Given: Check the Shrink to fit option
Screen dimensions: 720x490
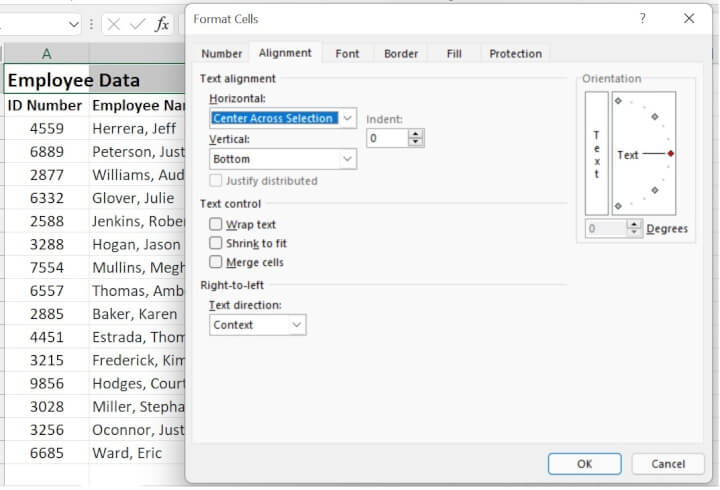Looking at the screenshot, I should (x=216, y=243).
